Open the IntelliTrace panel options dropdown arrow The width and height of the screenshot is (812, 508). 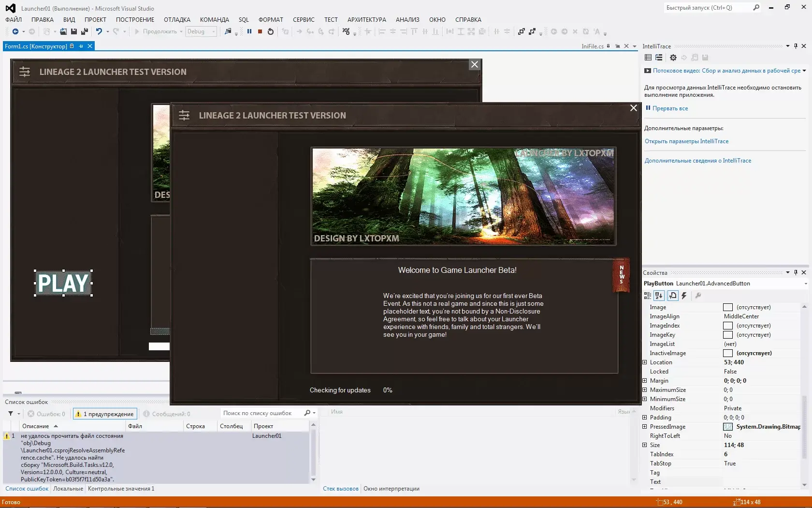pos(787,46)
